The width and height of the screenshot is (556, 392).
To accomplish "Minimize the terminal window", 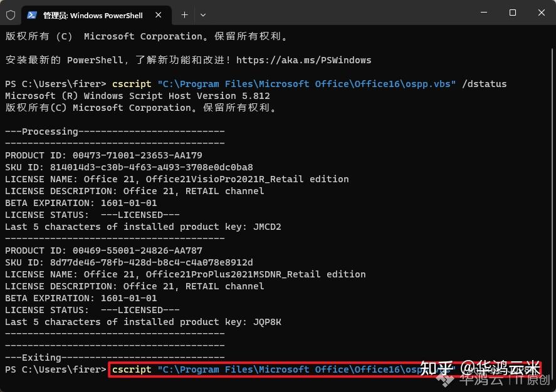I will click(x=484, y=13).
